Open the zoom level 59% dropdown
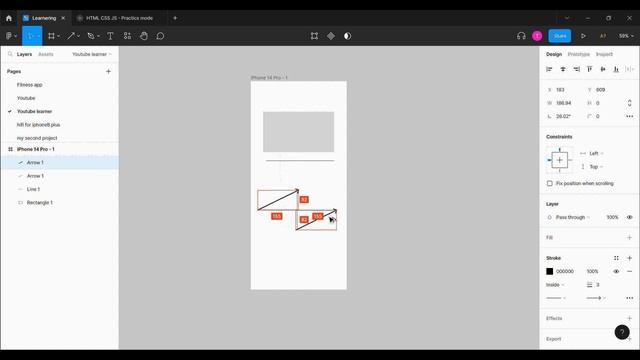 click(626, 36)
